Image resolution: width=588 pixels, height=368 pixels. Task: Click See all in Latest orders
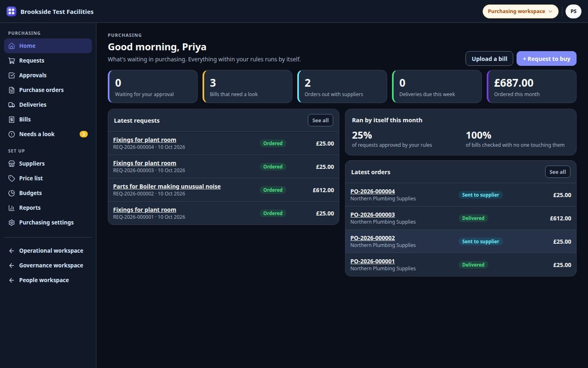pos(557,172)
